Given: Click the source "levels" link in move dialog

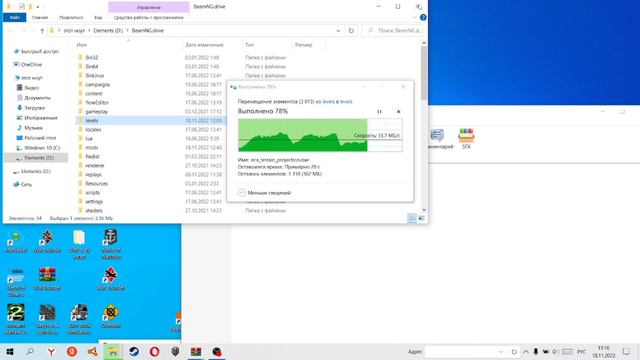Looking at the screenshot, I should 328,102.
